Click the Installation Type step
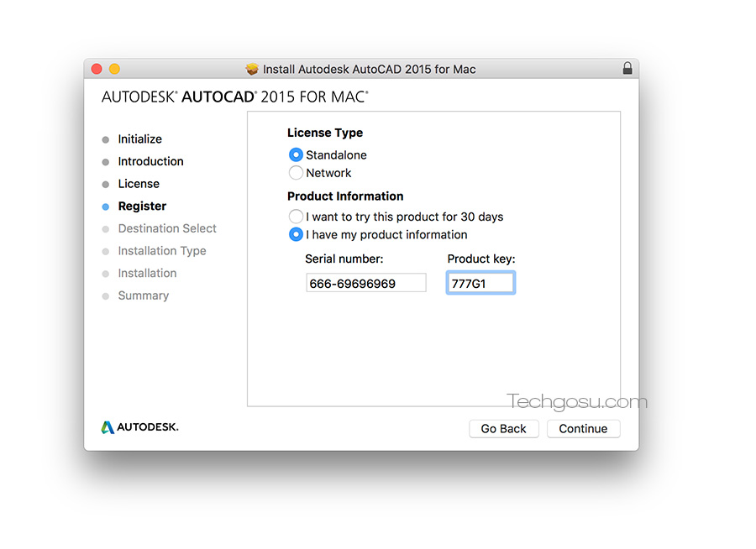The image size is (756, 549). (x=162, y=251)
